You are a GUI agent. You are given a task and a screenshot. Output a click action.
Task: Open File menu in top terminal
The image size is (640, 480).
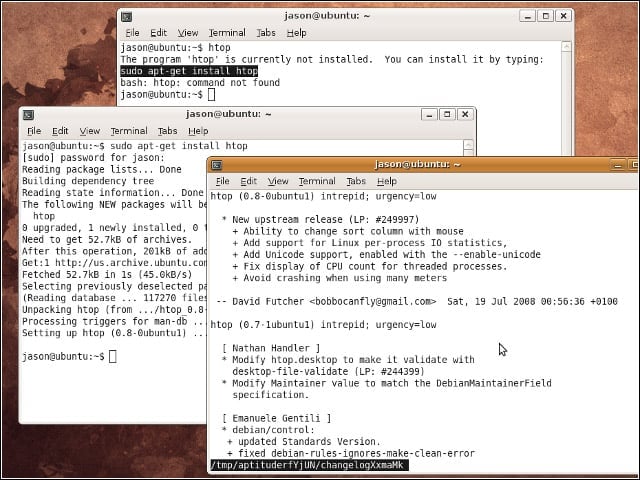coord(132,33)
